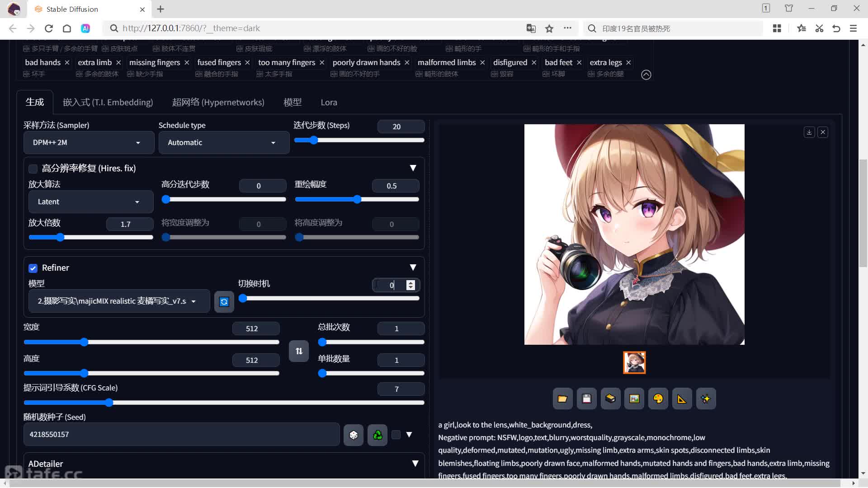Reload the browser page
This screenshot has width=868, height=488.
(x=49, y=28)
